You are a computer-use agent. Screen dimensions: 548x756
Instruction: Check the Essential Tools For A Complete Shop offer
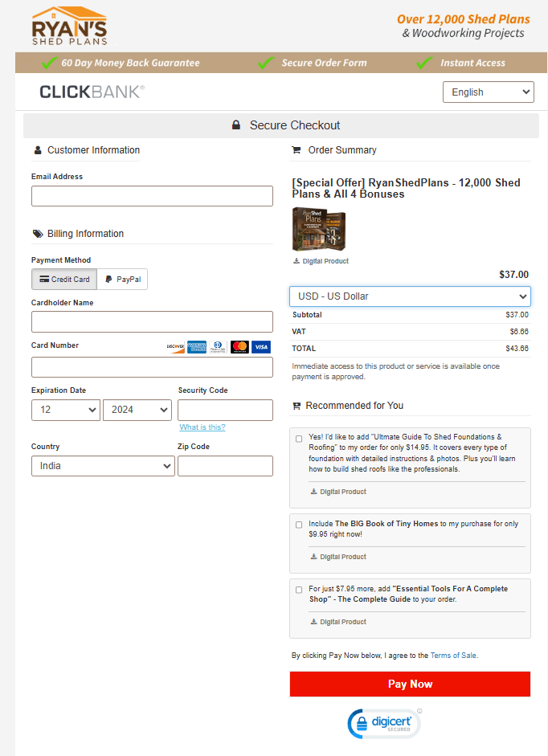click(298, 589)
